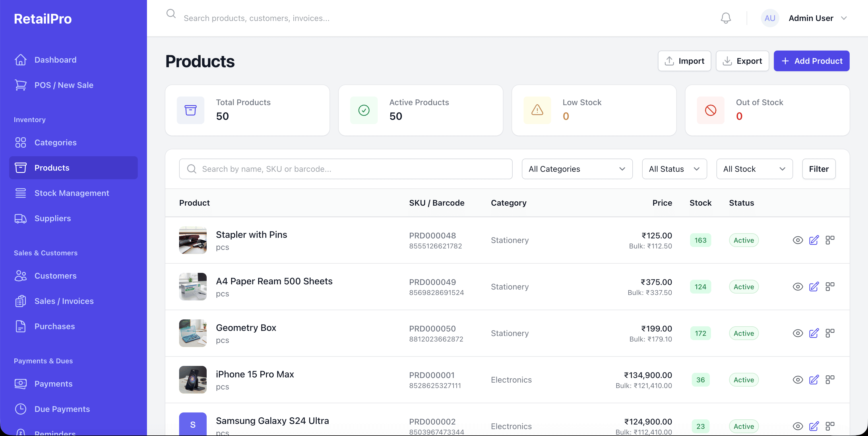Screen dimensions: 868x436
Task: View Stapler with Pins via eye icon
Action: (798, 240)
